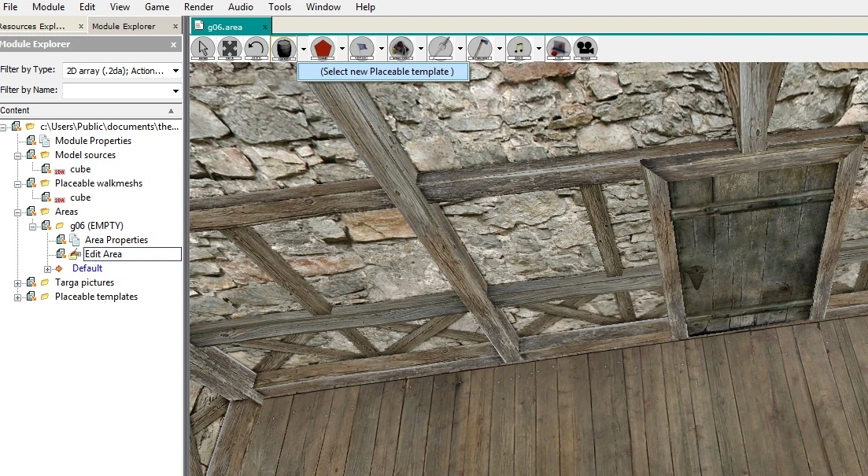Open dropdown arrow next to sword tool
The width and height of the screenshot is (868, 476).
tap(460, 49)
